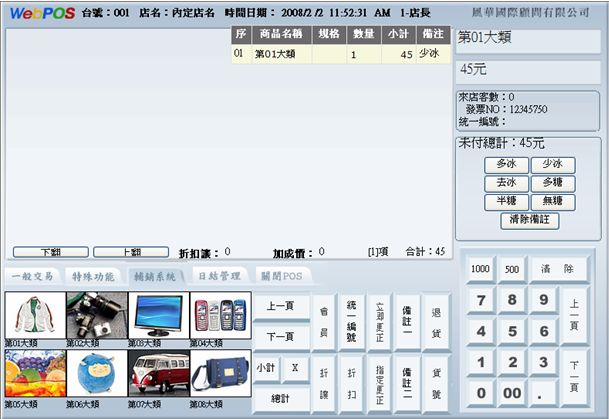Click the 備註一 function key
This screenshot has width=609, height=419.
(407, 322)
